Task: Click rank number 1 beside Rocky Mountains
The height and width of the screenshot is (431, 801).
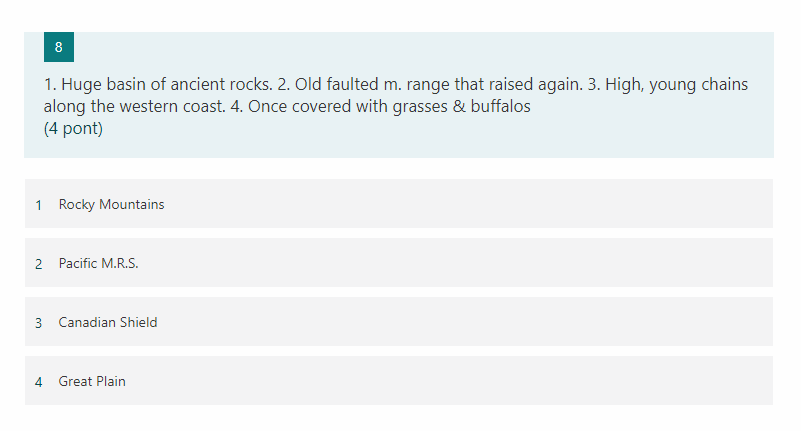Action: tap(39, 204)
